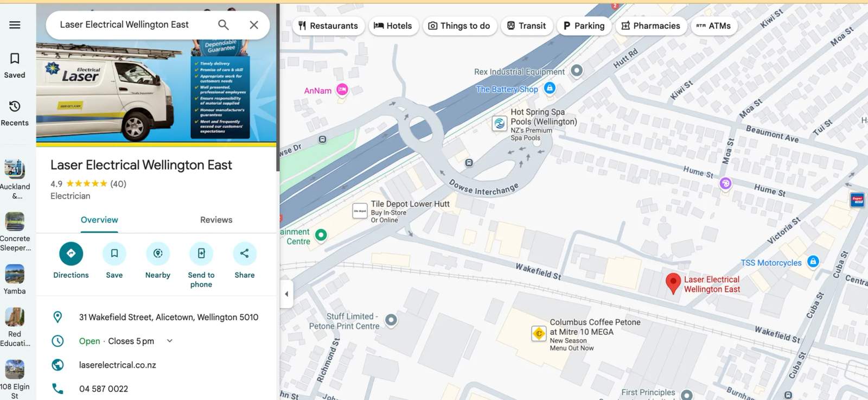Filter map by Restaurants
This screenshot has width=868, height=400.
(328, 26)
